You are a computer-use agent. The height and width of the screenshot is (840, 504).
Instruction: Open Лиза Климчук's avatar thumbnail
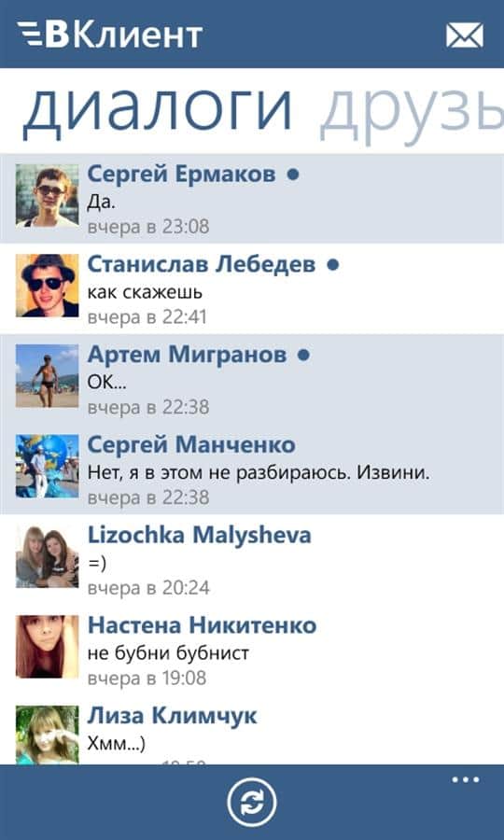pos(47,735)
